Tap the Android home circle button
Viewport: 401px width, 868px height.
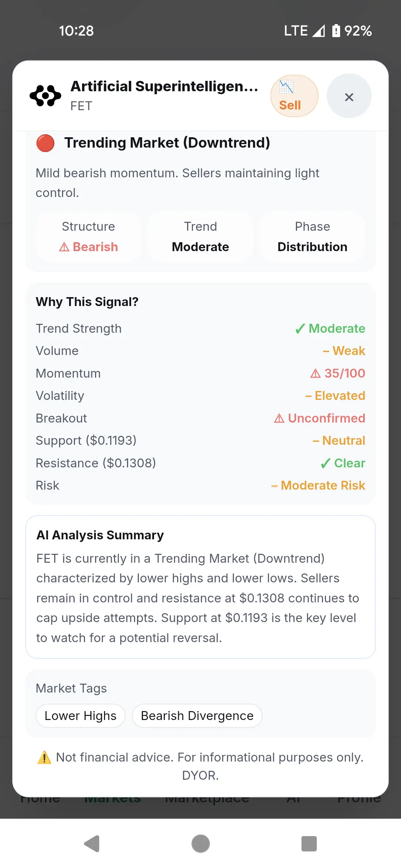pos(200,844)
